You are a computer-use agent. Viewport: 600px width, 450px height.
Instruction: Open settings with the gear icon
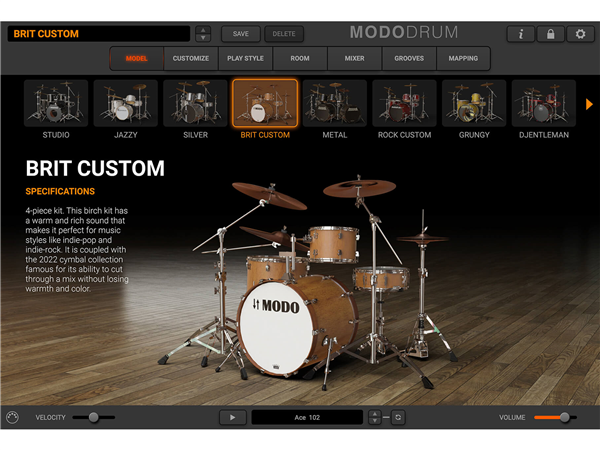[580, 34]
